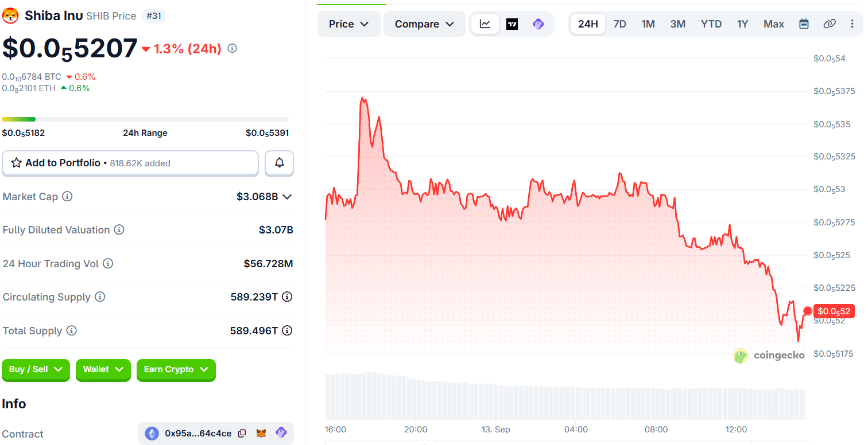868x445 pixels.
Task: Click the volume bars below the chart
Action: 565,396
